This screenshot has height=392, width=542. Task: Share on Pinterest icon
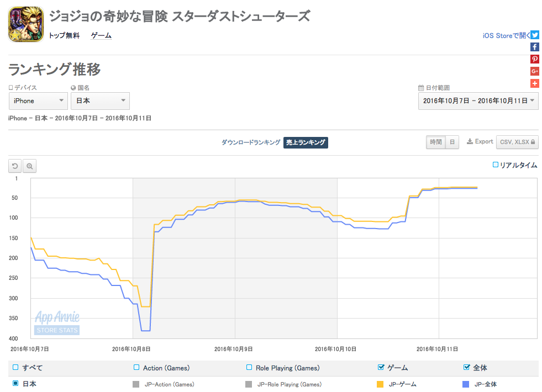(x=535, y=59)
